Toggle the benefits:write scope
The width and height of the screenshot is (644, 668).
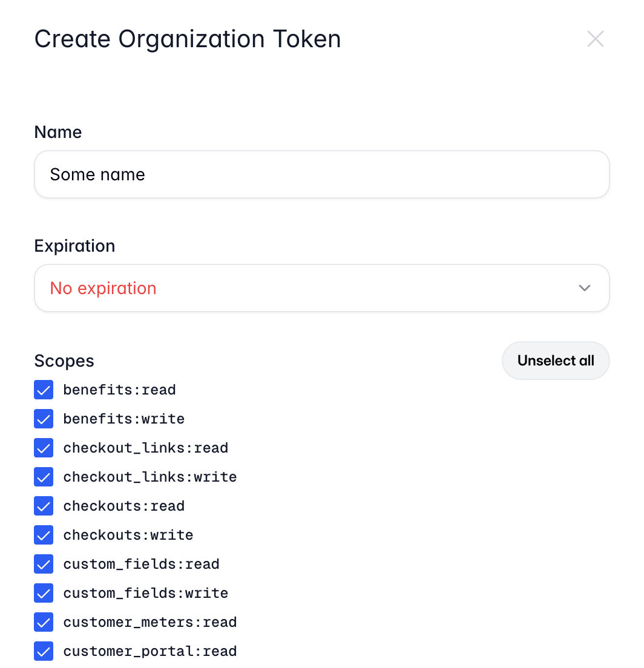[x=44, y=419]
